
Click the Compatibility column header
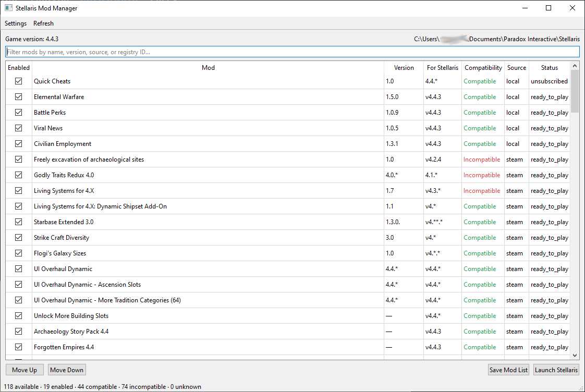pyautogui.click(x=483, y=68)
